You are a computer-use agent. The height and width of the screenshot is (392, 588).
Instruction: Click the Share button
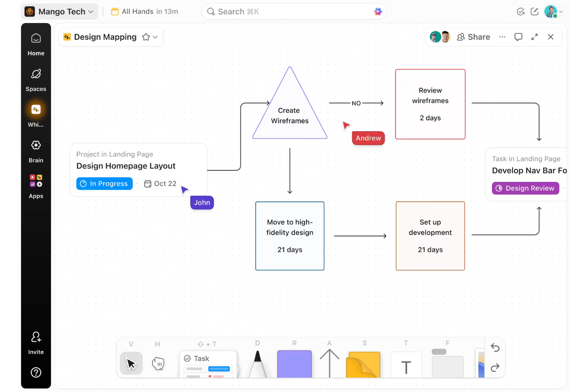[473, 37]
